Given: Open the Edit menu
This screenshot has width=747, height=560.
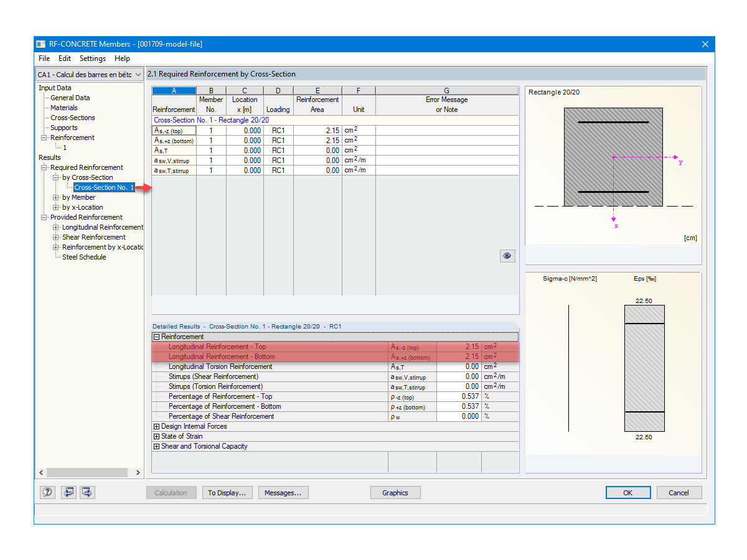Looking at the screenshot, I should pyautogui.click(x=64, y=58).
